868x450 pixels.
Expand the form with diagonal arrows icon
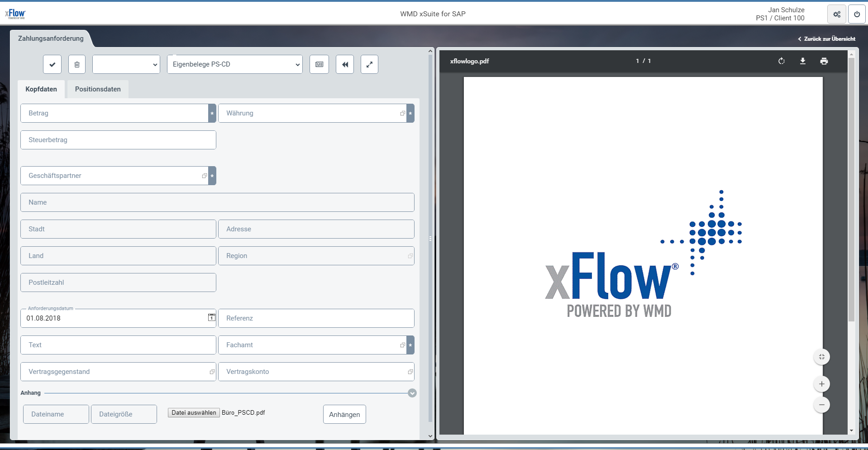pyautogui.click(x=369, y=64)
